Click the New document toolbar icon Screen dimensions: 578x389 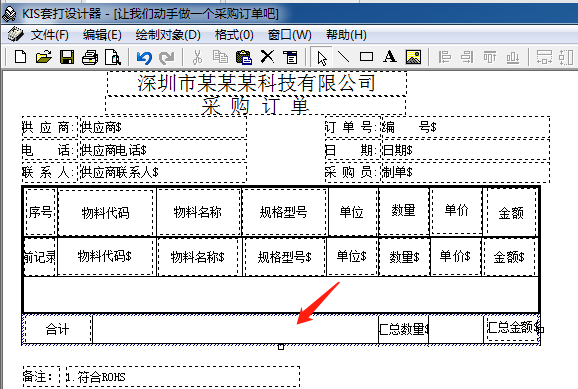pos(20,57)
